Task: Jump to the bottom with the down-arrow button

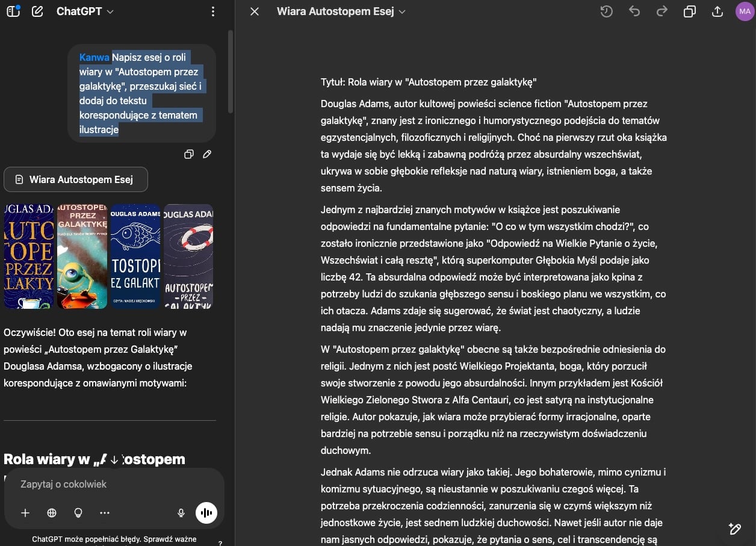Action: (114, 459)
